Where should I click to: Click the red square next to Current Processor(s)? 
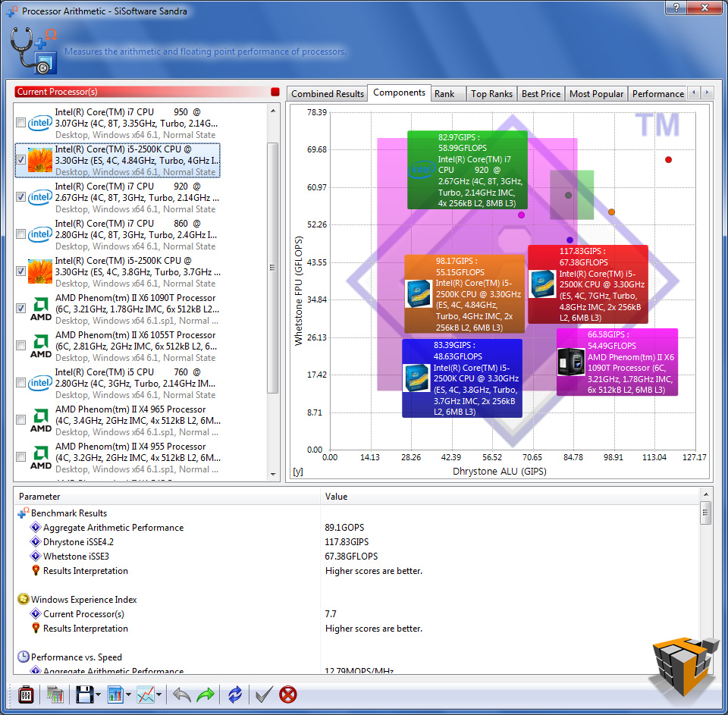(275, 92)
